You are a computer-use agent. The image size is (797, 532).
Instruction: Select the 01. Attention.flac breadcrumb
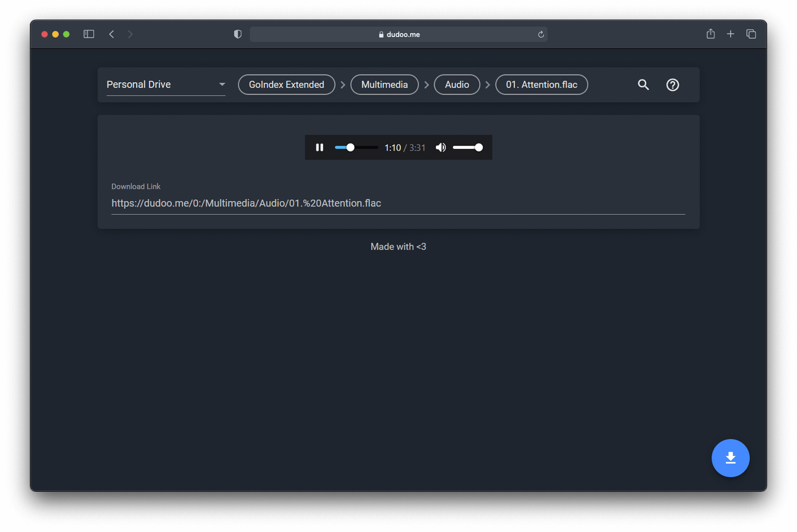[541, 85]
